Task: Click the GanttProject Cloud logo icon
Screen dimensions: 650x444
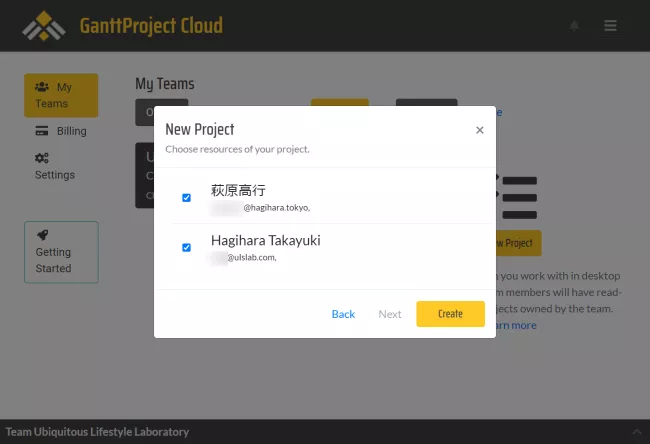Action: pyautogui.click(x=44, y=26)
